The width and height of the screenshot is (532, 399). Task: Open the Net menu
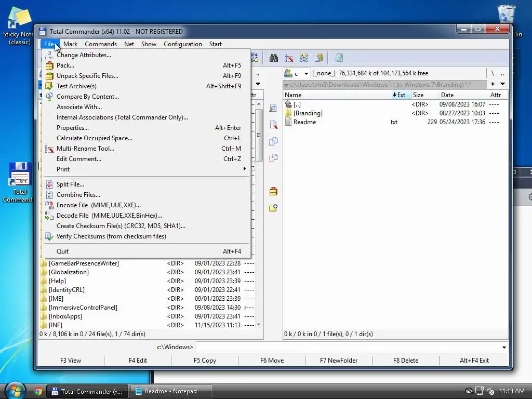[129, 44]
